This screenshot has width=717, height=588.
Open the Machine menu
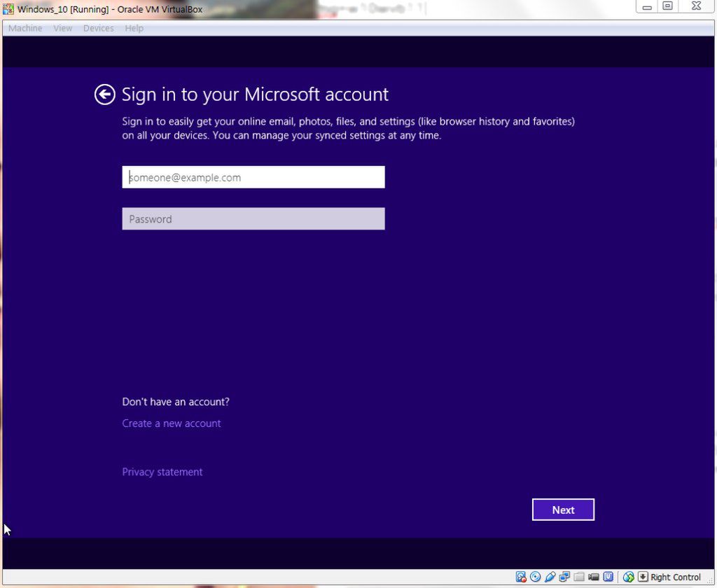point(25,28)
